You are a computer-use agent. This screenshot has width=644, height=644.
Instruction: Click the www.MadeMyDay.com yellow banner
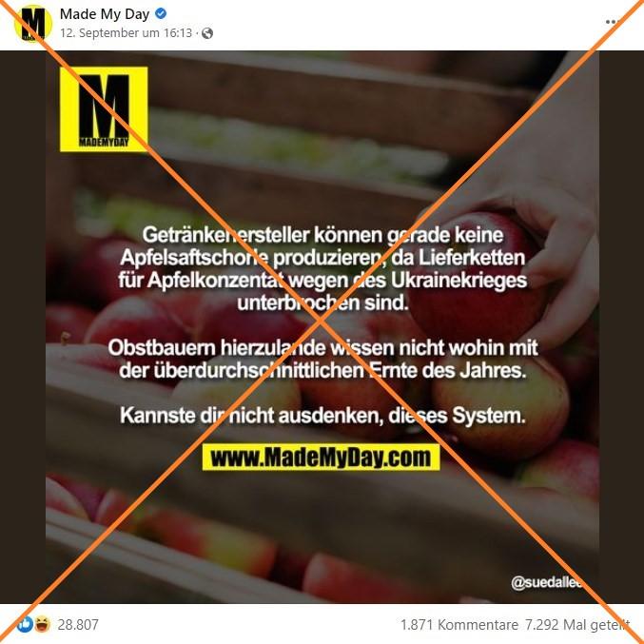321,458
